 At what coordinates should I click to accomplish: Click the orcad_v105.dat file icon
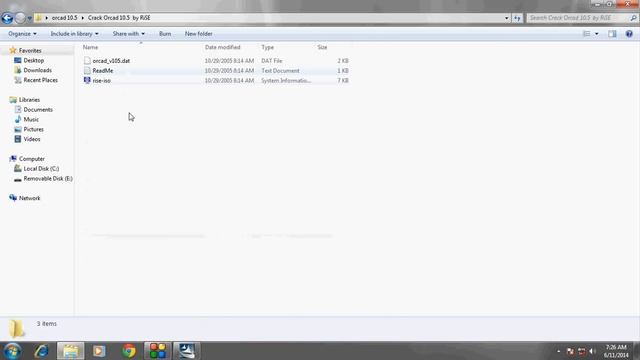[87, 60]
